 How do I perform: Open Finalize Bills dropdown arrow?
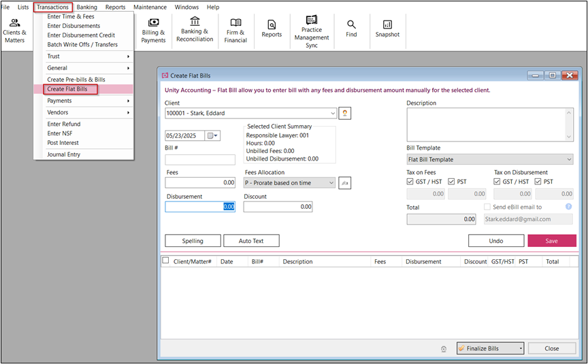(x=521, y=348)
